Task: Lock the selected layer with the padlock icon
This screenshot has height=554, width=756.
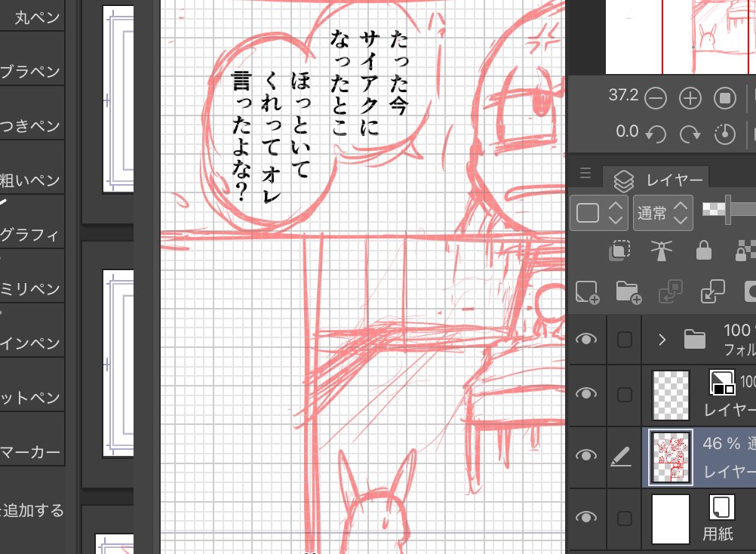Action: 705,251
